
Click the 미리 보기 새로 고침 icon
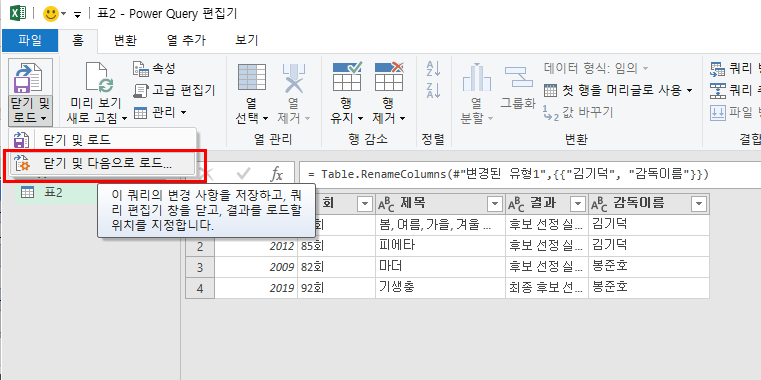pyautogui.click(x=99, y=77)
